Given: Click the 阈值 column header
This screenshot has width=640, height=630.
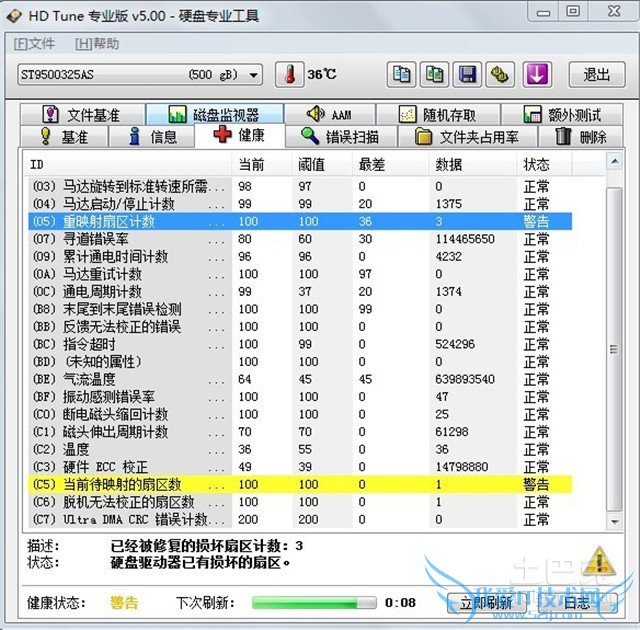Looking at the screenshot, I should tap(322, 164).
